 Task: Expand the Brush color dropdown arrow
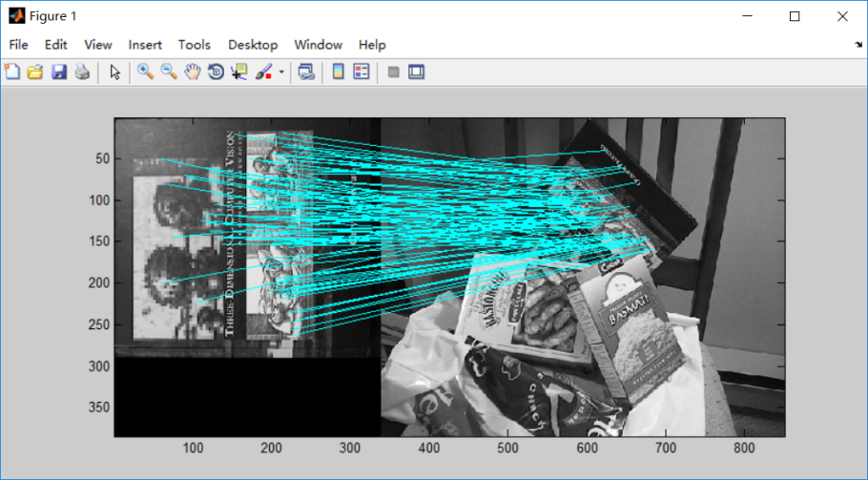tap(281, 73)
